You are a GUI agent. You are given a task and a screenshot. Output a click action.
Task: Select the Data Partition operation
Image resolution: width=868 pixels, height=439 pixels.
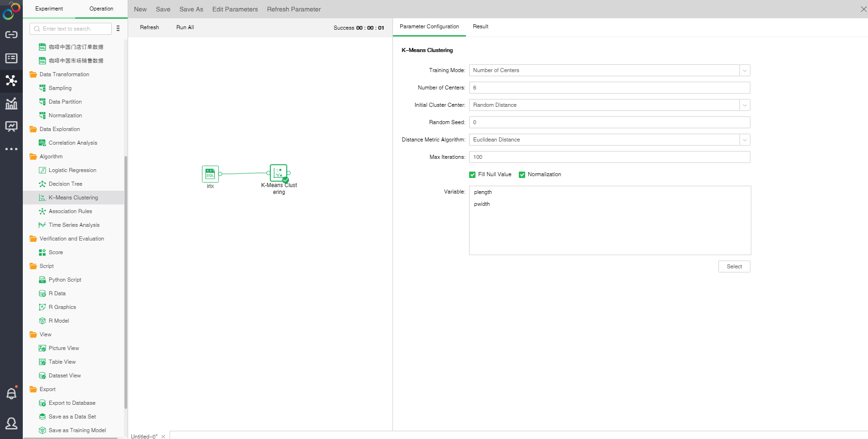[65, 102]
